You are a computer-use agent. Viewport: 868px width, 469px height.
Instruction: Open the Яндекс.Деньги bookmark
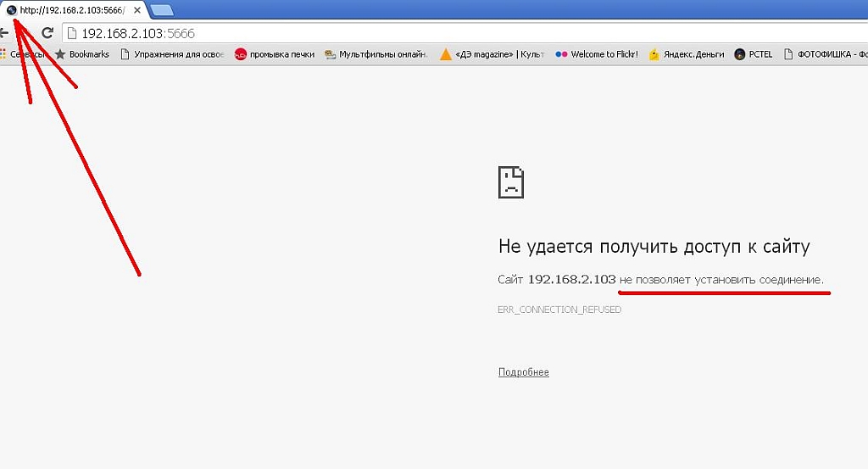[687, 54]
